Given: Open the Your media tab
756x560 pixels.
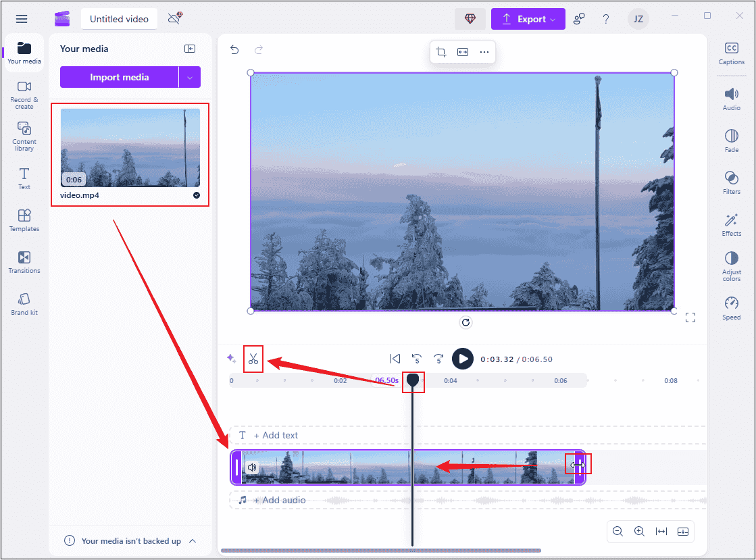Looking at the screenshot, I should 24,53.
